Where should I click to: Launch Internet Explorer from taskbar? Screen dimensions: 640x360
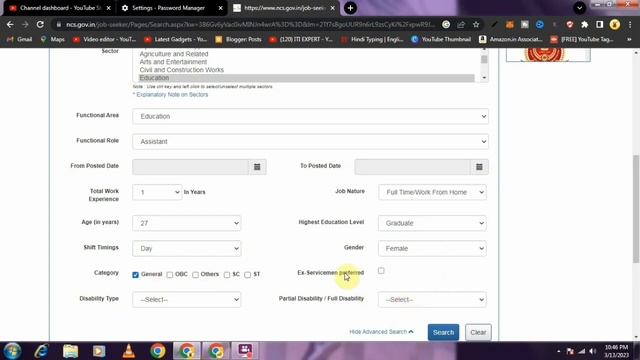pyautogui.click(x=41, y=351)
